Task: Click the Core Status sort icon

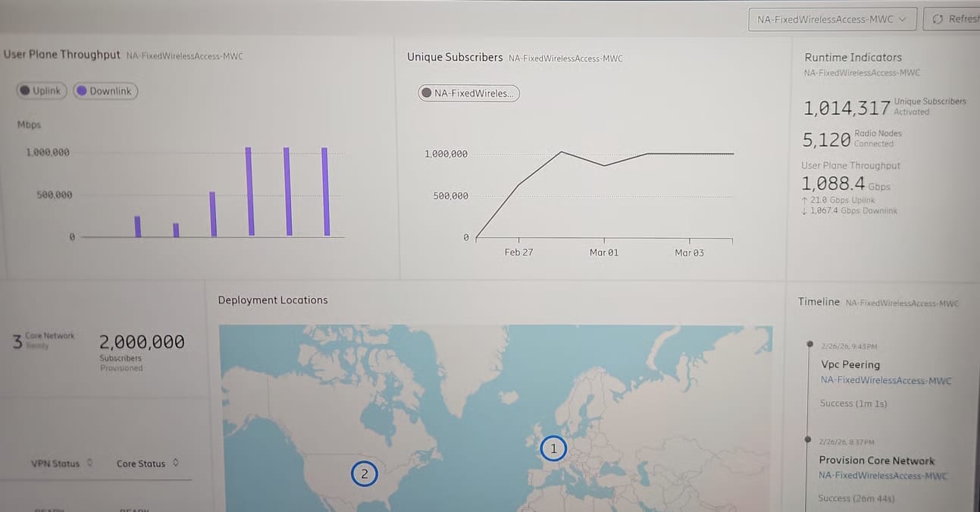Action: click(x=176, y=463)
